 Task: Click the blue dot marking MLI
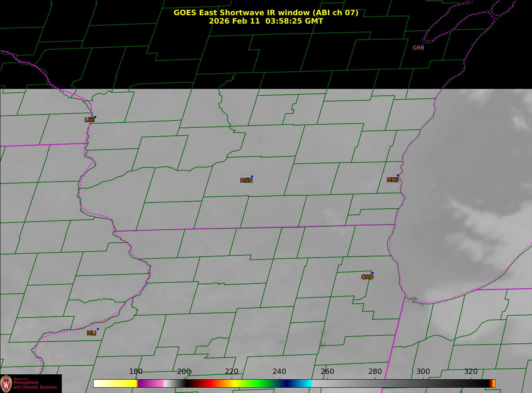pos(98,329)
